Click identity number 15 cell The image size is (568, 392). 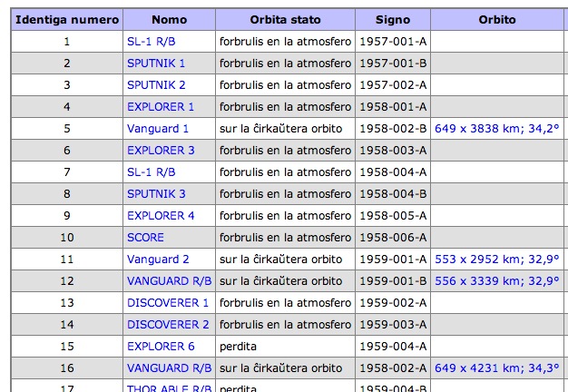click(x=67, y=347)
